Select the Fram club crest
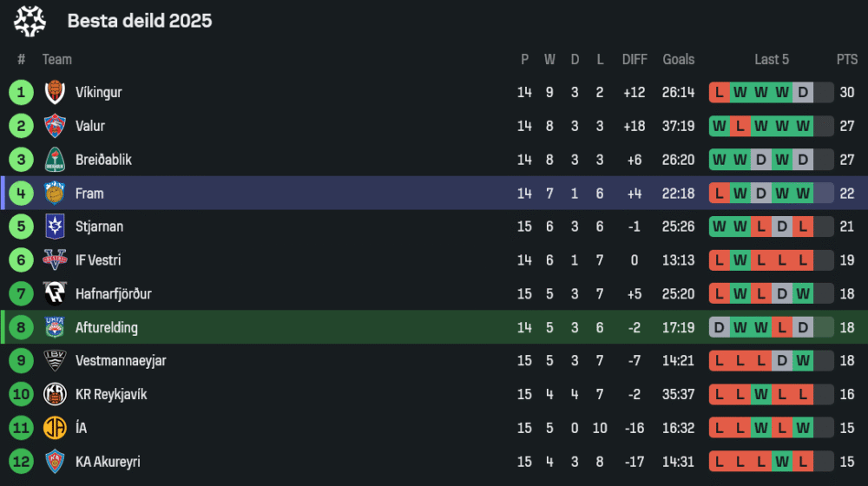The image size is (868, 486). pyautogui.click(x=55, y=194)
